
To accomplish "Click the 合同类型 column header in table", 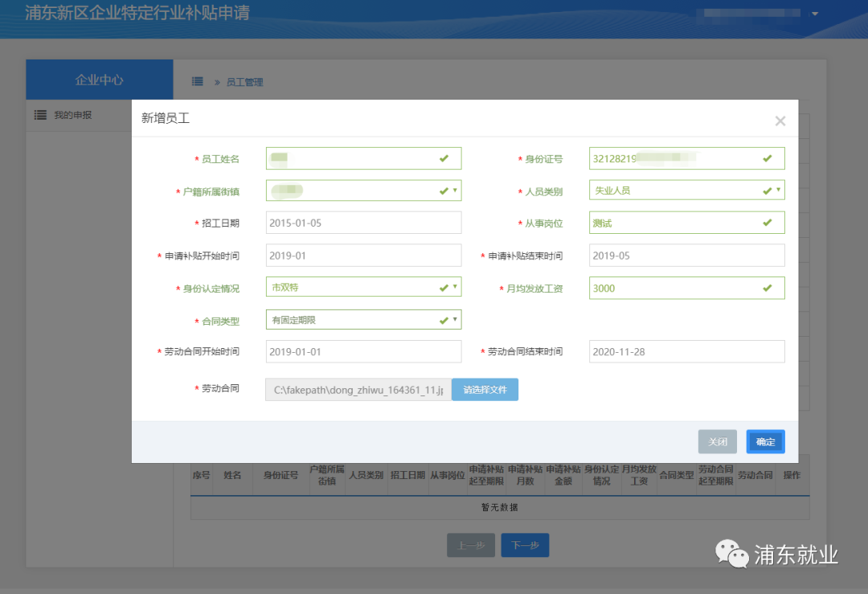I will (x=677, y=475).
